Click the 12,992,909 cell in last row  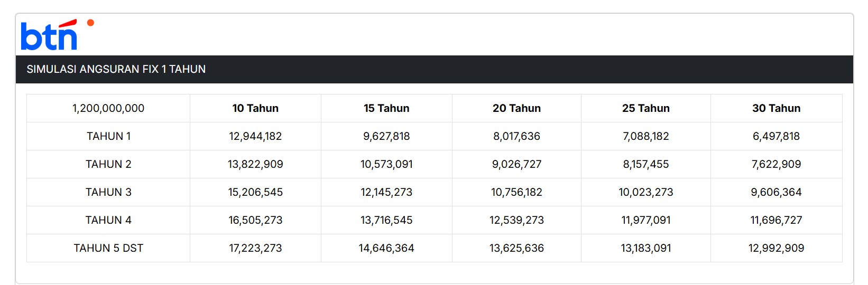click(776, 248)
